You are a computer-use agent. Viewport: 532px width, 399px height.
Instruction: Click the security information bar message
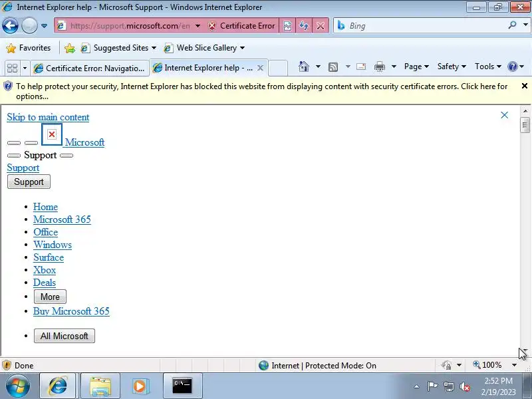click(x=261, y=91)
